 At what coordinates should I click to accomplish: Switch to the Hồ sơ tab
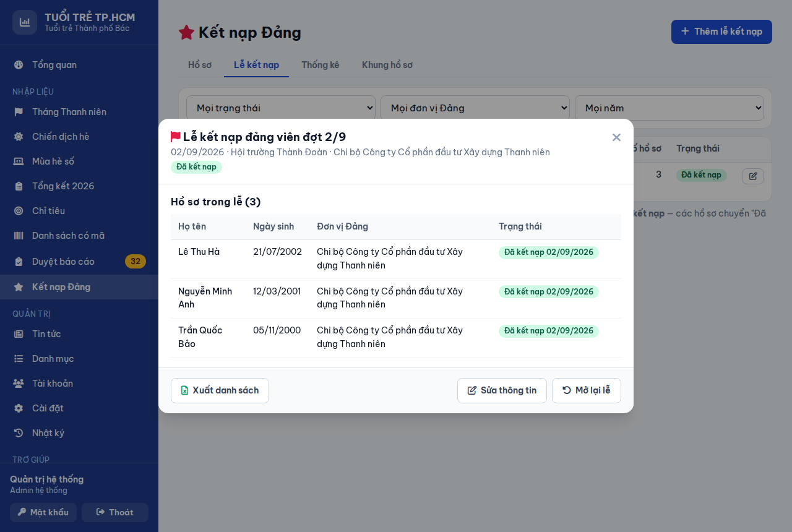pyautogui.click(x=200, y=65)
